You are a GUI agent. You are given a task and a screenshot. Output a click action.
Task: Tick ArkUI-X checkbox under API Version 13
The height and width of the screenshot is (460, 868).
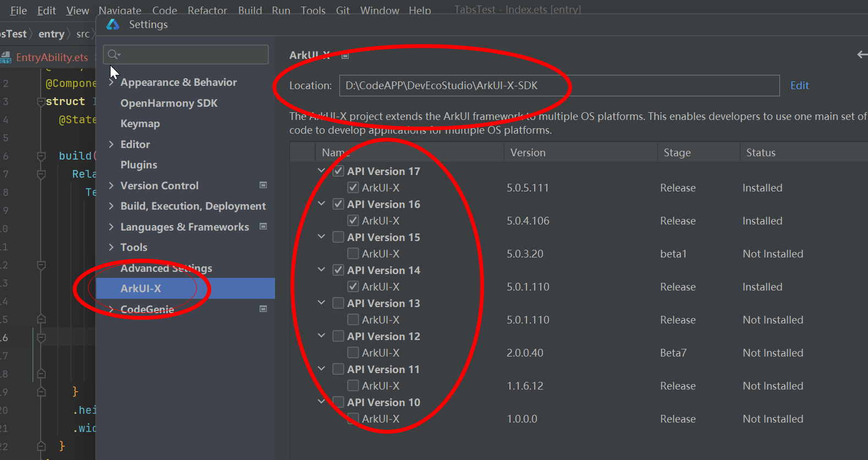[353, 320]
